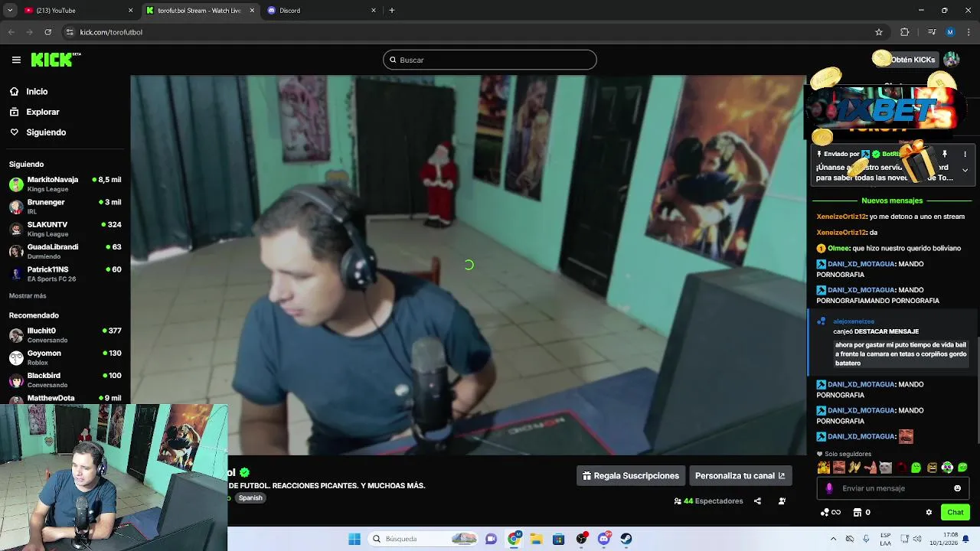Click username XeneizeOrtiz12 in chat
The image size is (980, 551).
point(841,217)
